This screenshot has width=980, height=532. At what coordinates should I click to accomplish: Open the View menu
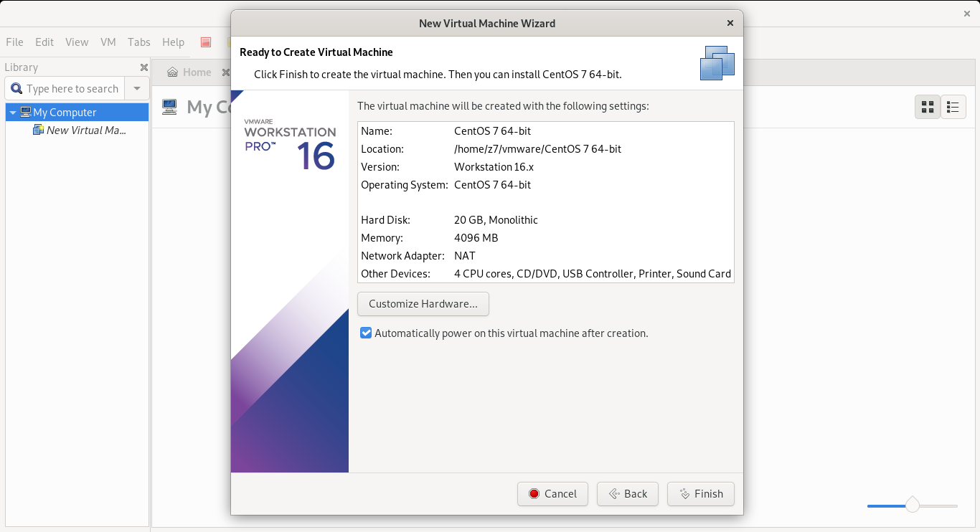(x=77, y=42)
